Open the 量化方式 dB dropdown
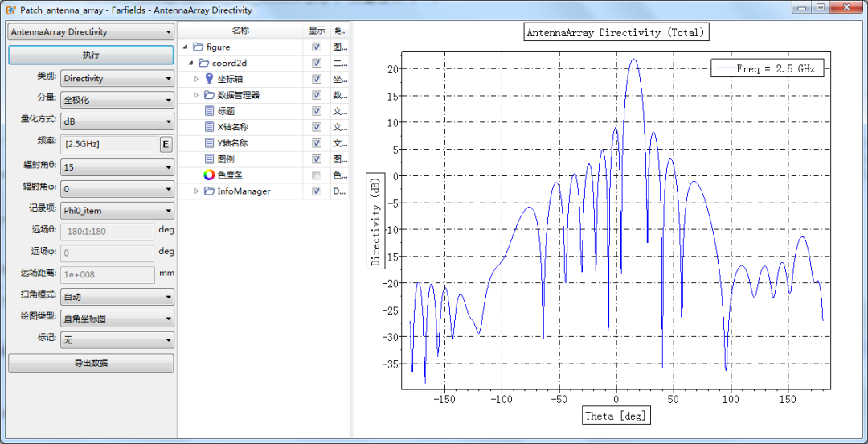The width and height of the screenshot is (868, 444). [x=117, y=121]
